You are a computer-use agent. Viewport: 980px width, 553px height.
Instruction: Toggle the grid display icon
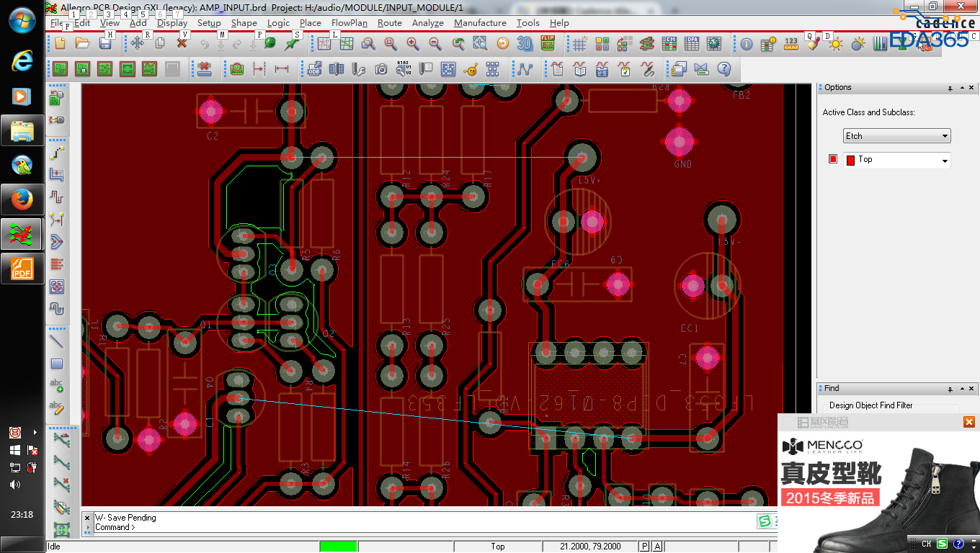[x=579, y=44]
